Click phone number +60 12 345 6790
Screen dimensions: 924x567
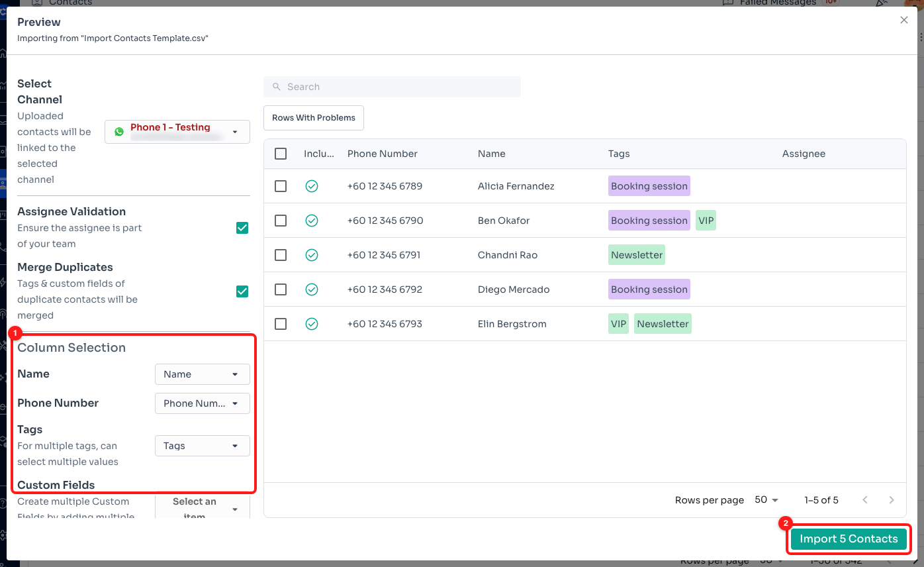385,221
